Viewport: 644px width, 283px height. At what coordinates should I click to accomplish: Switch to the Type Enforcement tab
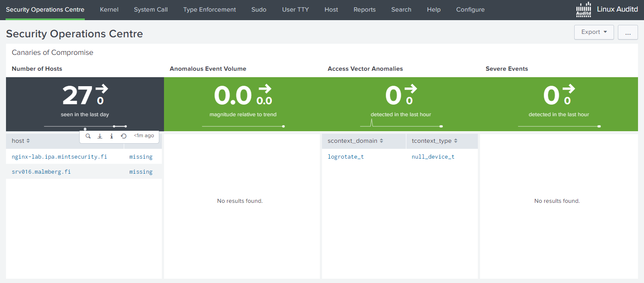pos(209,9)
